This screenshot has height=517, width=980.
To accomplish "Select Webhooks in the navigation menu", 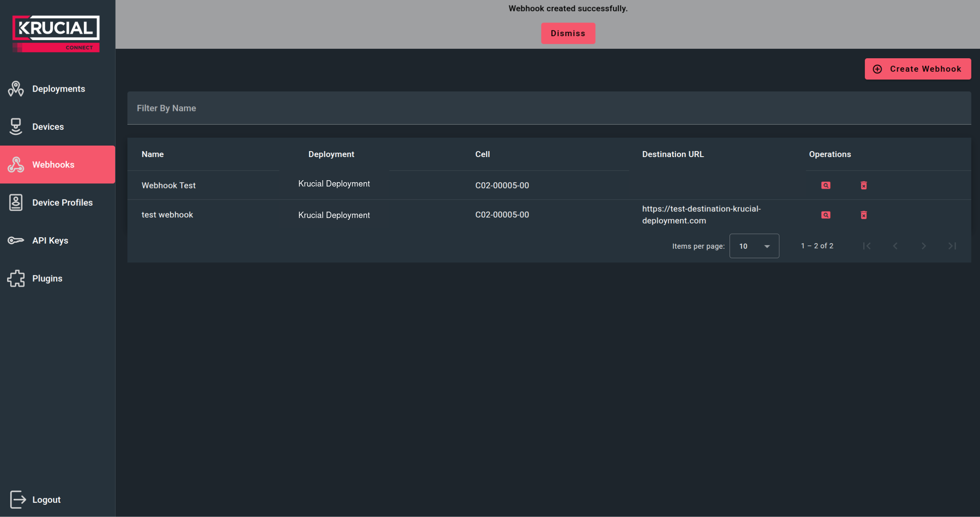I will pos(53,164).
